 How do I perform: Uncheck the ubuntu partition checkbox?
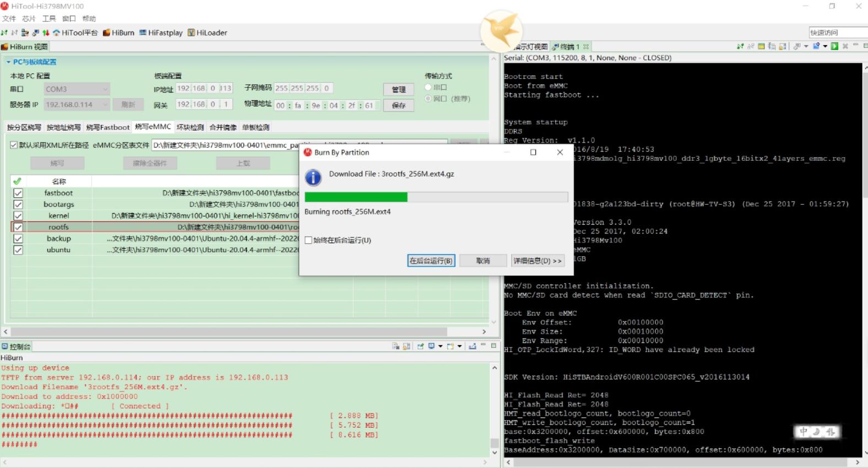pyautogui.click(x=18, y=250)
